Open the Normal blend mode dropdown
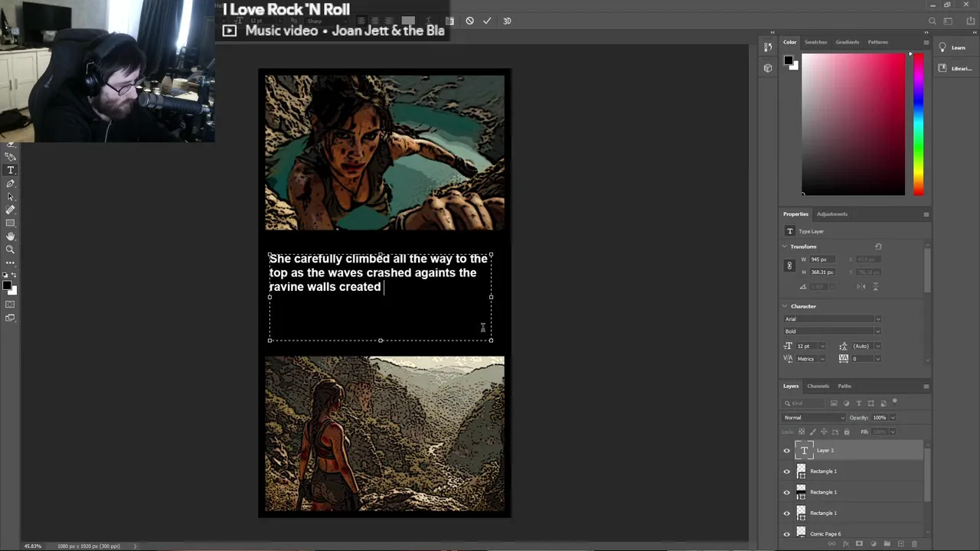This screenshot has width=980, height=551. pos(814,418)
